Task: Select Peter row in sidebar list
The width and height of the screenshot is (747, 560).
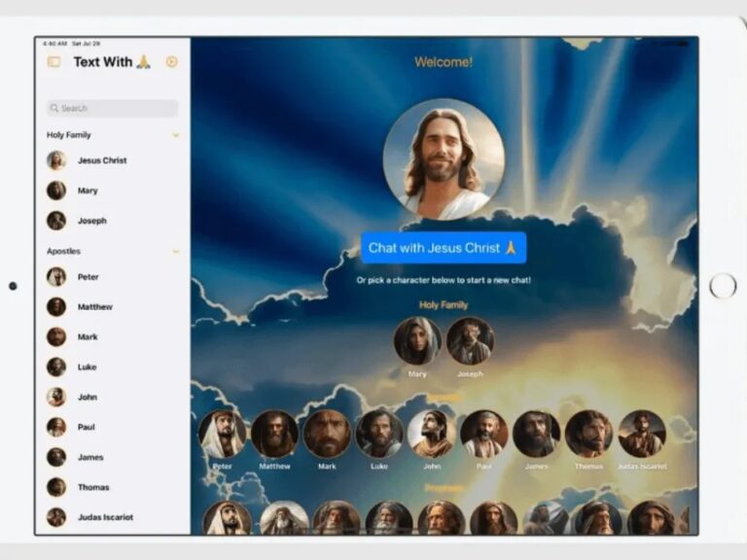Action: pyautogui.click(x=113, y=277)
